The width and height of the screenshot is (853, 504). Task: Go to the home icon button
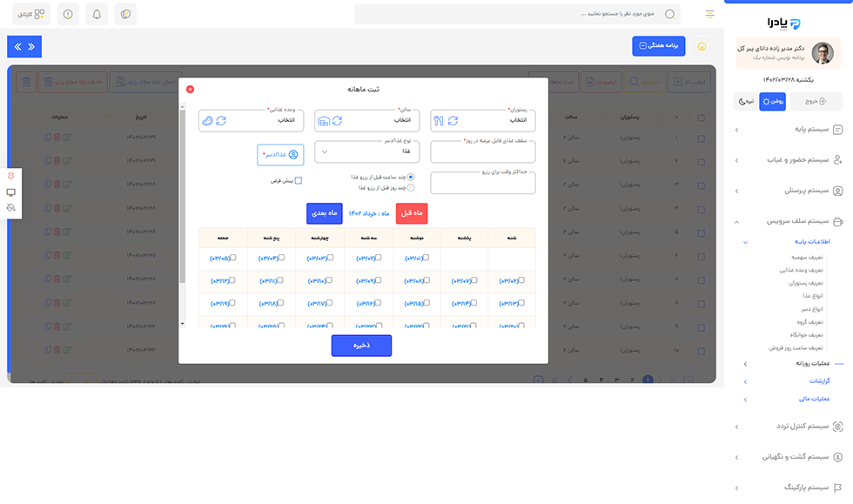[x=702, y=46]
